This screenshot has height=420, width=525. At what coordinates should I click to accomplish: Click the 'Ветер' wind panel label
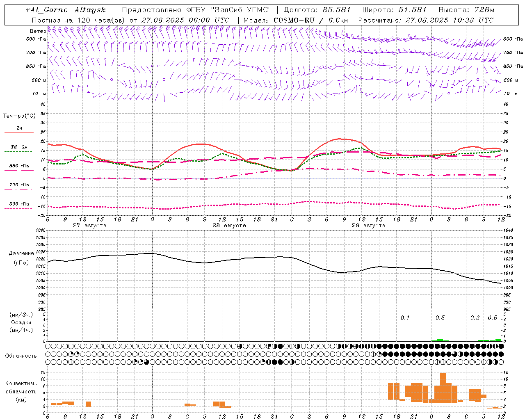pos(38,31)
